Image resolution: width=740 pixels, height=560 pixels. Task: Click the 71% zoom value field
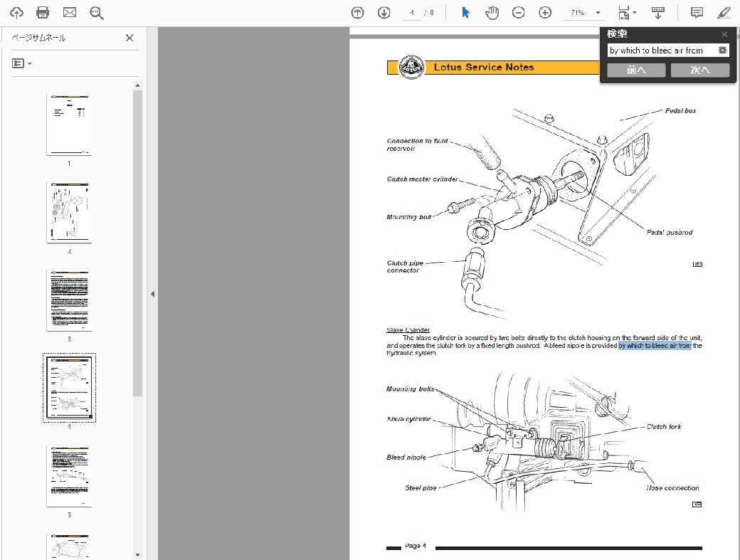[578, 13]
